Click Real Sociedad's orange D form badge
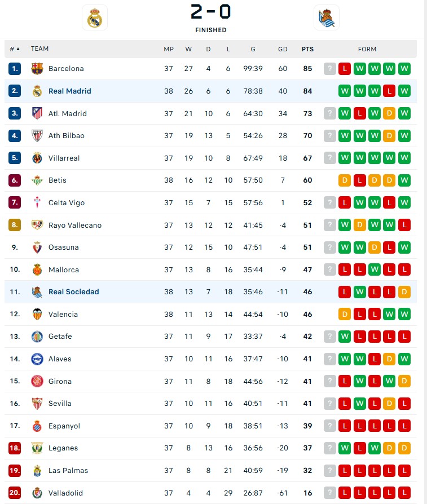427x504 pixels. 404,291
